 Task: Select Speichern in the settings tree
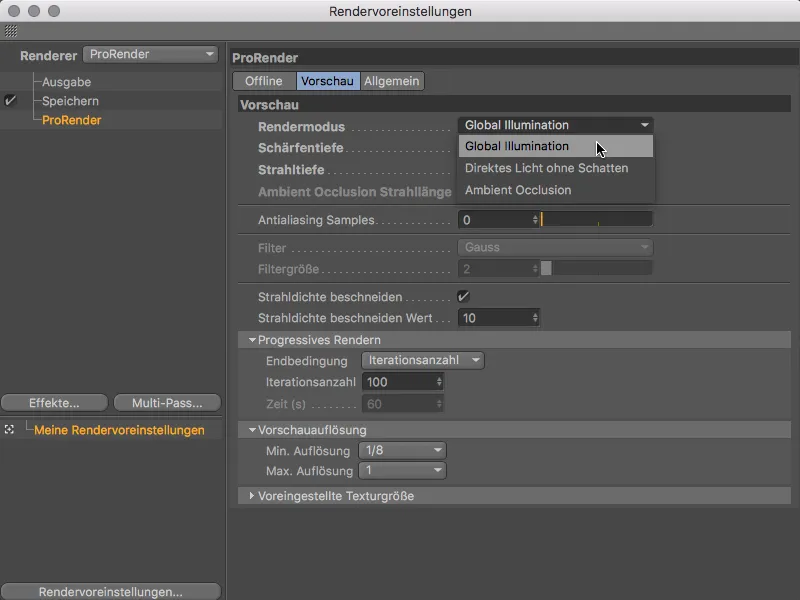(70, 101)
